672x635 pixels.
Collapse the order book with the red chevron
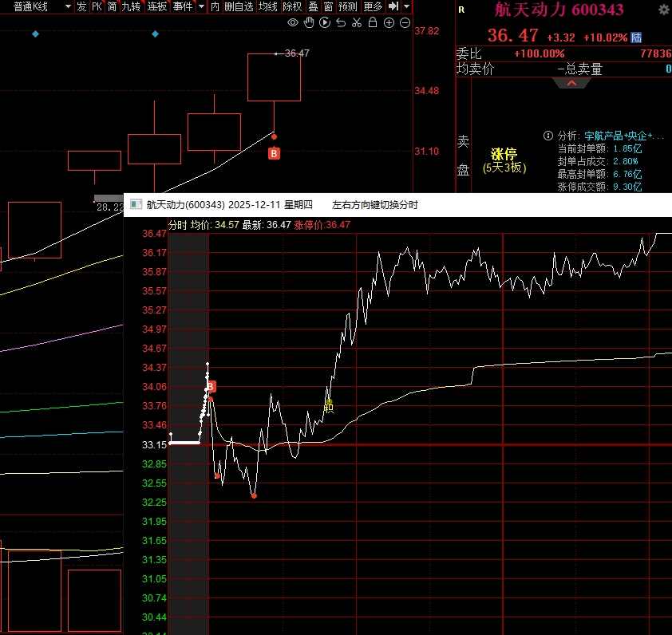click(571, 83)
